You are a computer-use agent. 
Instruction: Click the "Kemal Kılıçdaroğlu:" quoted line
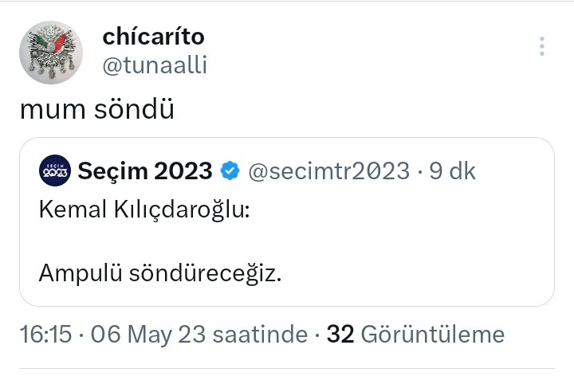click(144, 210)
